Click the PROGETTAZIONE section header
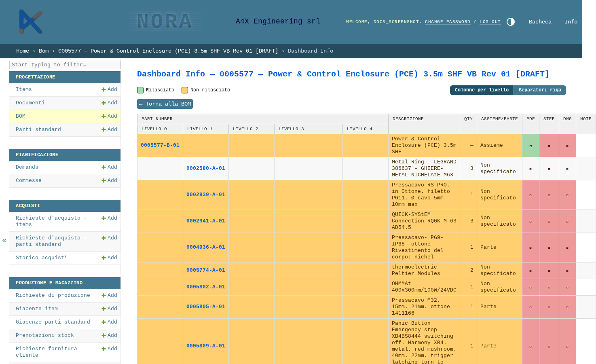The width and height of the screenshot is (596, 364). tap(65, 77)
